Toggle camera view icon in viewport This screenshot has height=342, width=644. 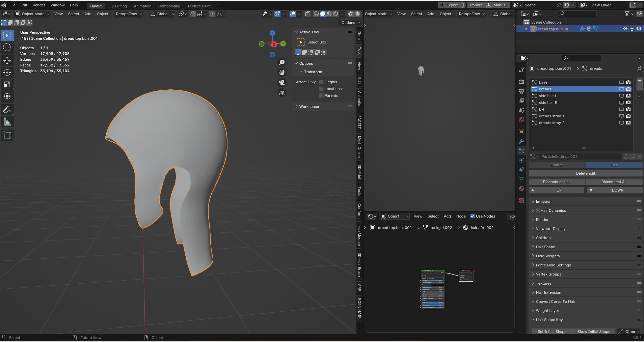(282, 83)
